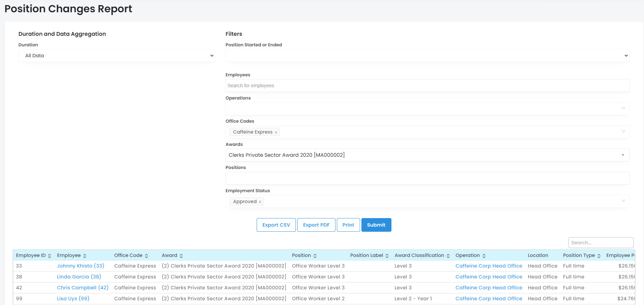Viewport: 644px width, 305px height.
Task: Sort by Position Label column icon
Action: point(387,256)
